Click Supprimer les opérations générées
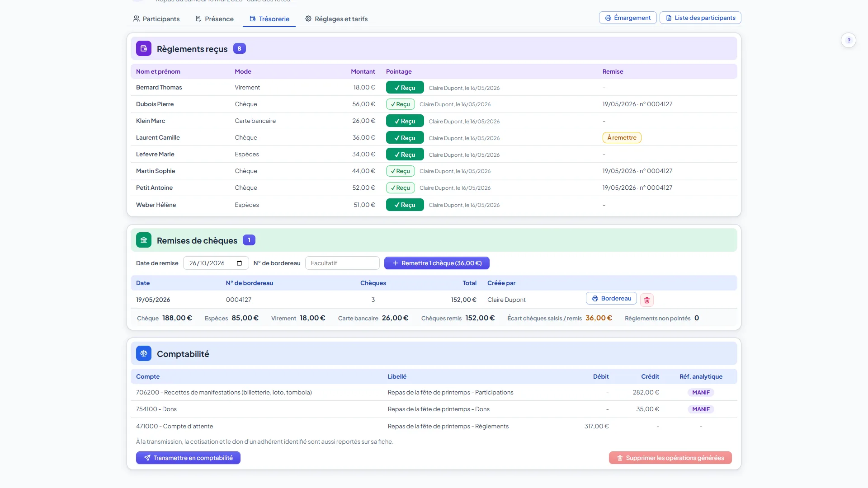The image size is (868, 488). pyautogui.click(x=670, y=458)
